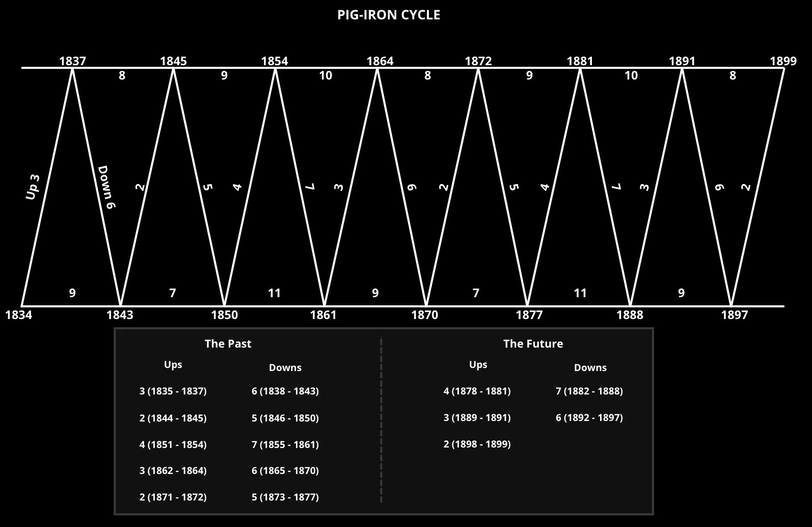This screenshot has width=812, height=527.
Task: Select the '3 (1835 - 1837)' entry
Action: pos(173,391)
